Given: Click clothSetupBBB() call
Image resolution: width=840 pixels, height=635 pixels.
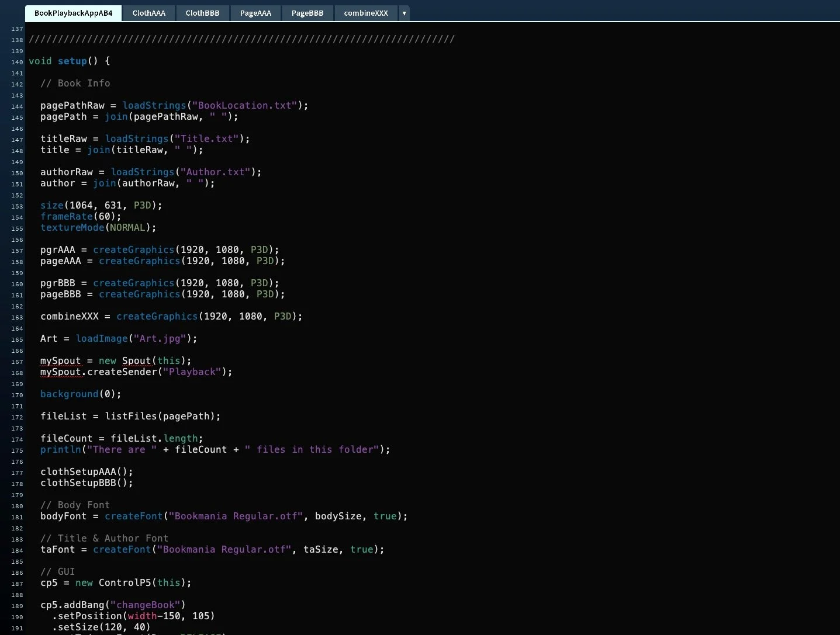Looking at the screenshot, I should tap(87, 483).
